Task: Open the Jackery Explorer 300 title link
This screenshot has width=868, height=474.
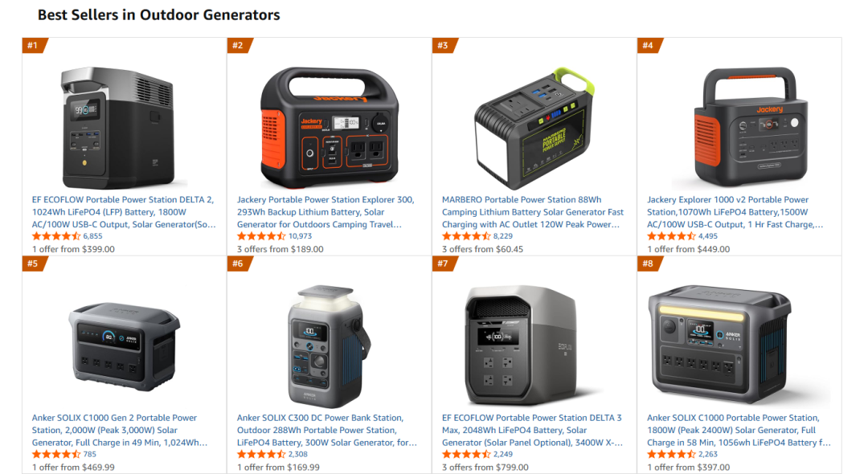Action: coord(325,212)
